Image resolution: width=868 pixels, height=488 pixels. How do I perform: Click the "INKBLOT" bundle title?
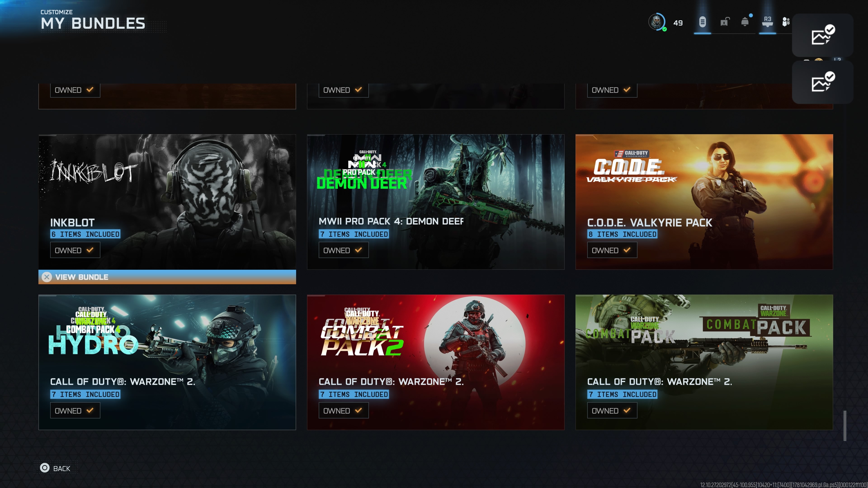point(72,223)
